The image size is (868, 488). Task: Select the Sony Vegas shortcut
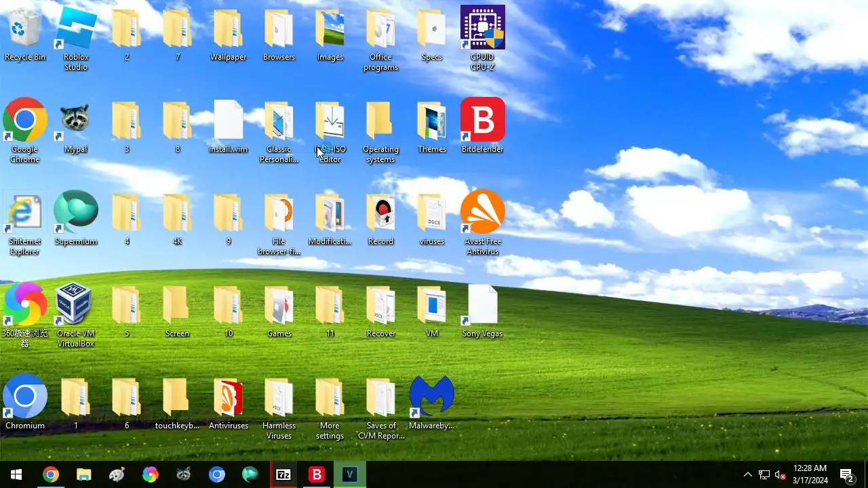pos(483,310)
